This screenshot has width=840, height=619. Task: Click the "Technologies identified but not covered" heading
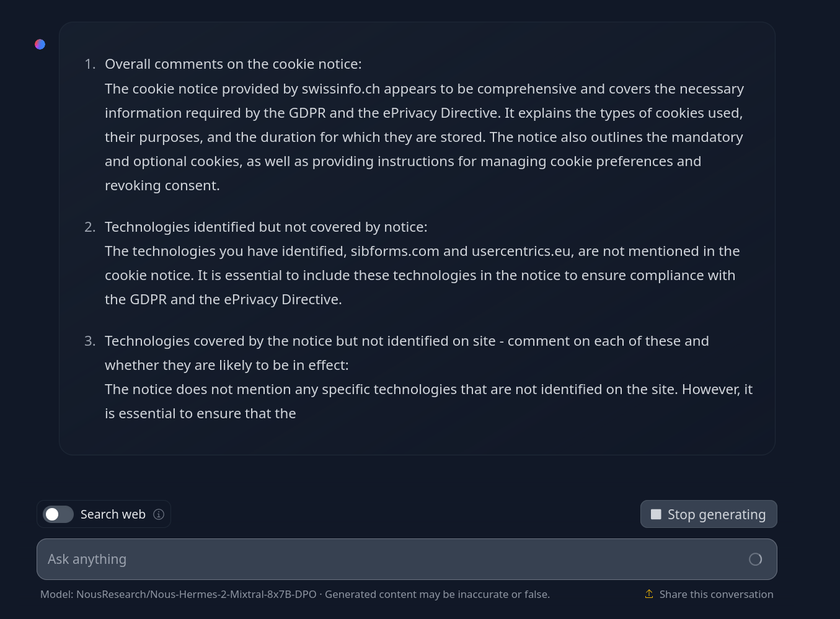pos(266,227)
